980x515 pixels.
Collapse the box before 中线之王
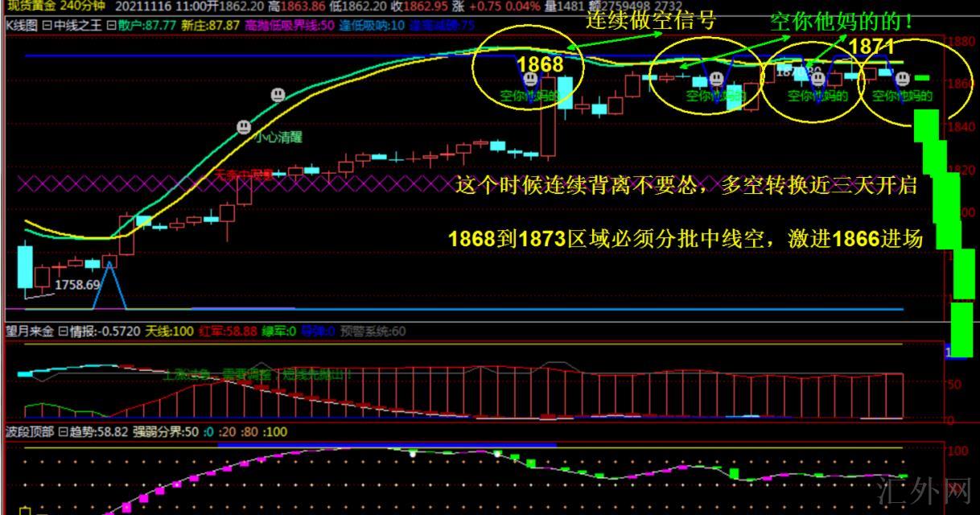(x=46, y=25)
